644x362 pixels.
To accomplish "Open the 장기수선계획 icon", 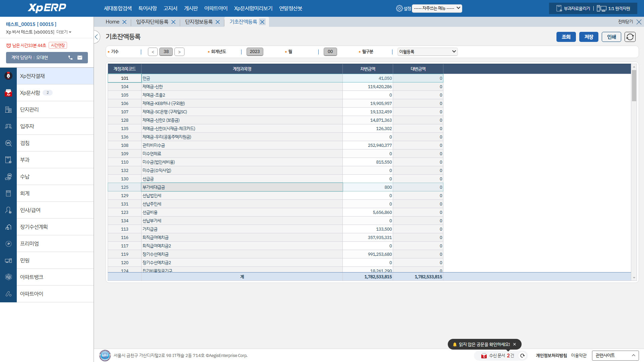I will (x=8, y=227).
